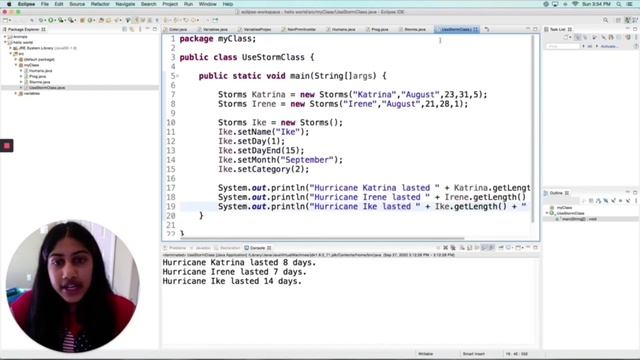Click the External Tools run icon

[70, 20]
